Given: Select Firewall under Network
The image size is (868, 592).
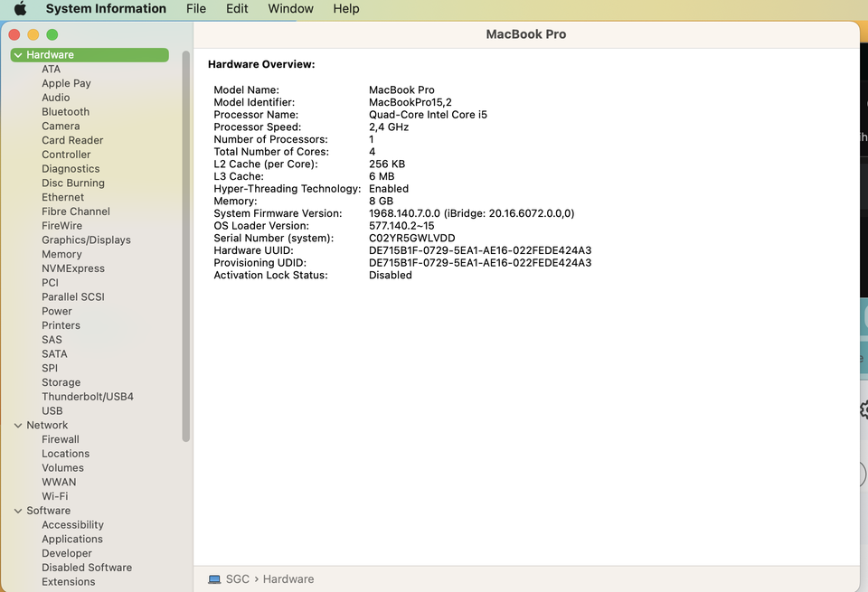Looking at the screenshot, I should coord(61,439).
